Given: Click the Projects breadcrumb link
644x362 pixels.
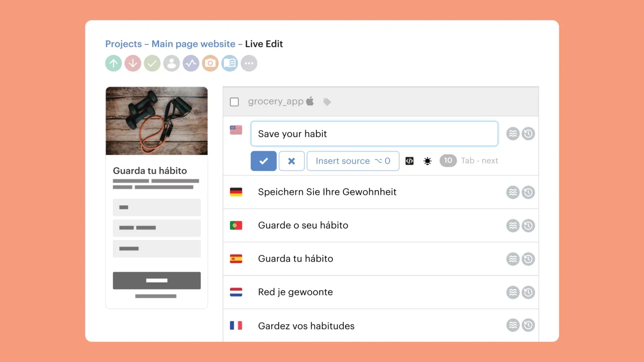Looking at the screenshot, I should pyautogui.click(x=123, y=44).
